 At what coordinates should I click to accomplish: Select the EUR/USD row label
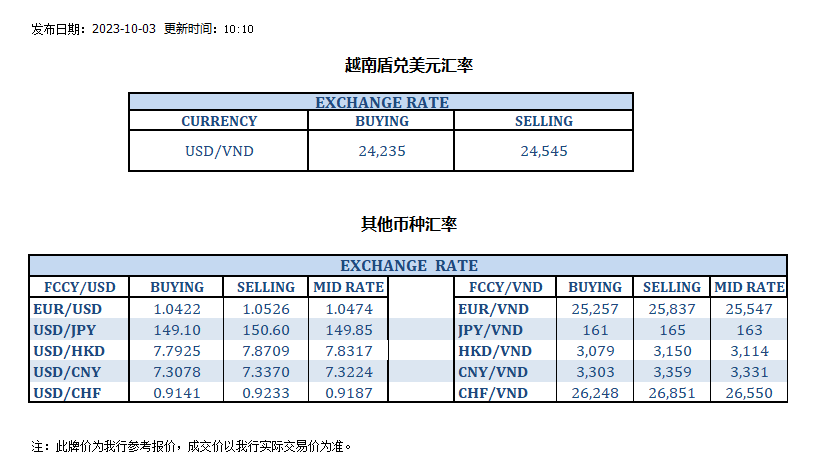[x=65, y=309]
